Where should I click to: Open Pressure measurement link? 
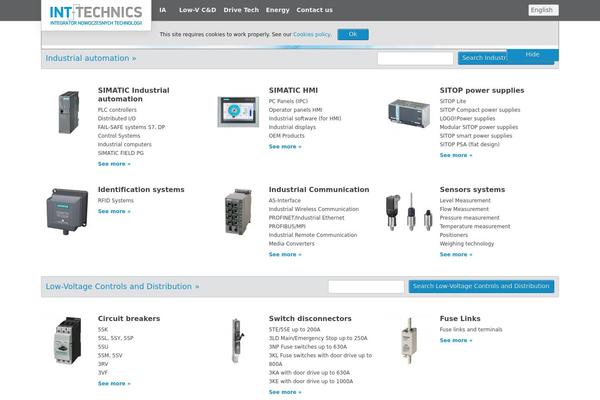click(x=470, y=218)
